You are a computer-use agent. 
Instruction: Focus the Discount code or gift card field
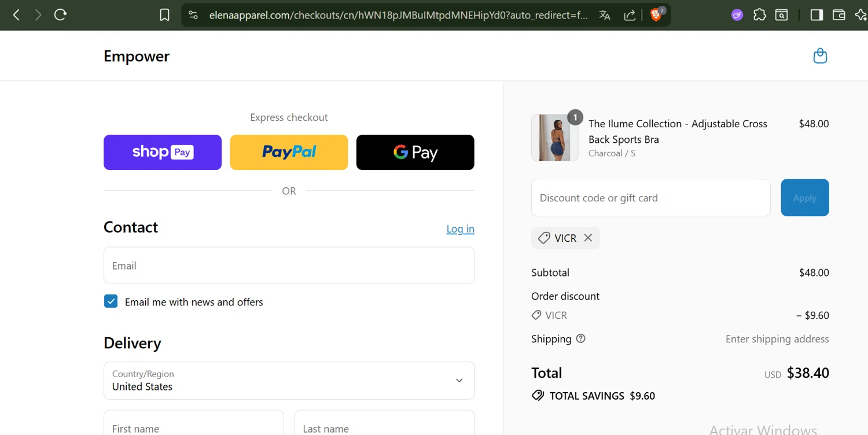(x=650, y=198)
